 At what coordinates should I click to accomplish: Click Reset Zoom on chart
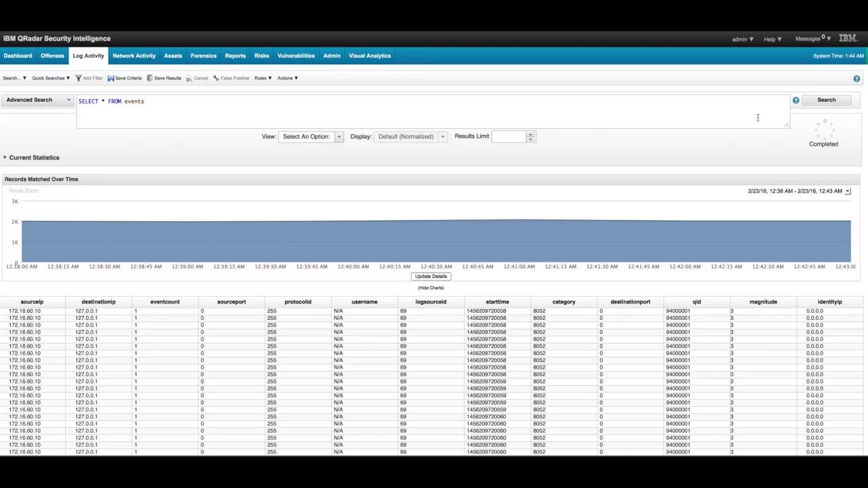tap(24, 190)
